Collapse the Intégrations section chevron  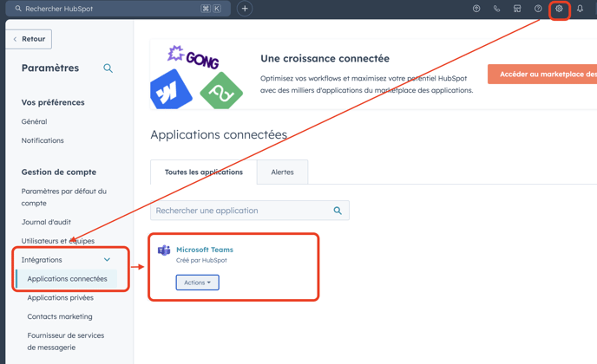pyautogui.click(x=107, y=260)
